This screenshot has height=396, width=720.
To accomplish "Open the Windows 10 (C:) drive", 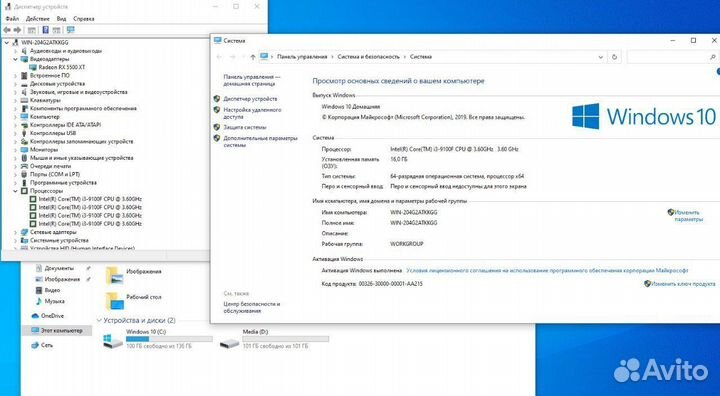I will click(158, 339).
